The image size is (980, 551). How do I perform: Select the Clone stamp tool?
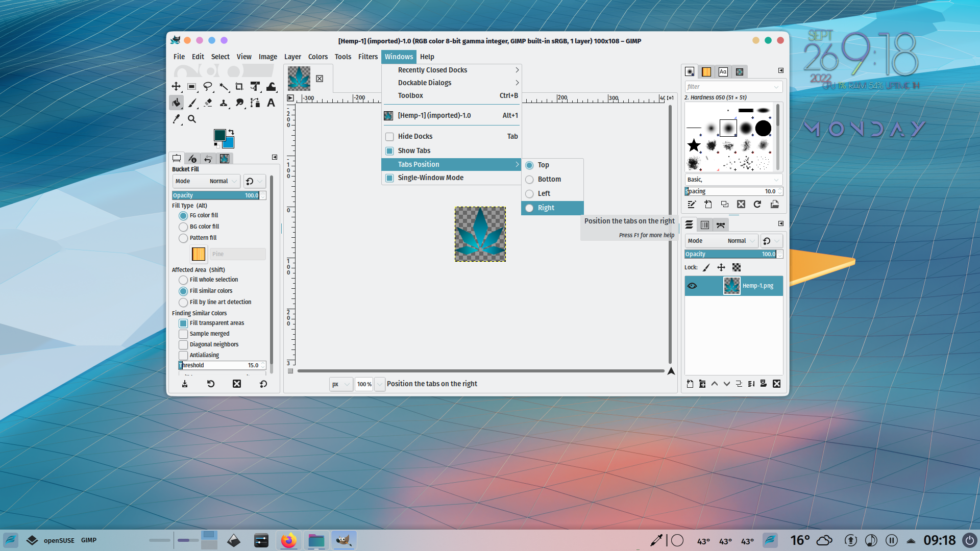[x=224, y=103]
